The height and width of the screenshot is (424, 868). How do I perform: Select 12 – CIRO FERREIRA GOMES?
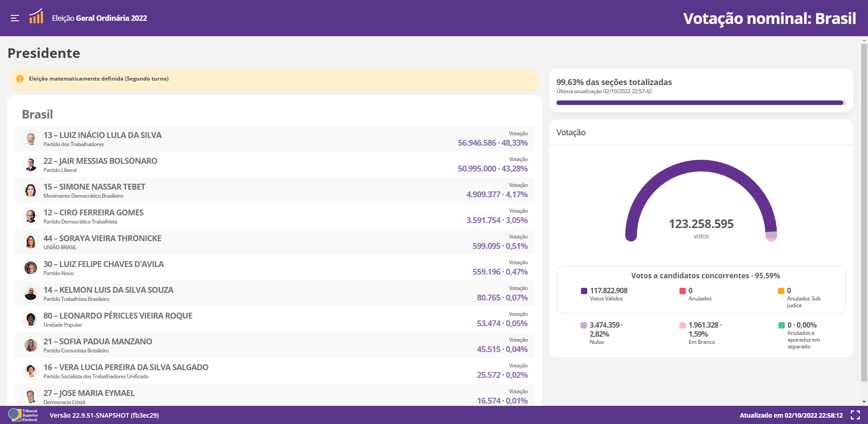(x=94, y=213)
